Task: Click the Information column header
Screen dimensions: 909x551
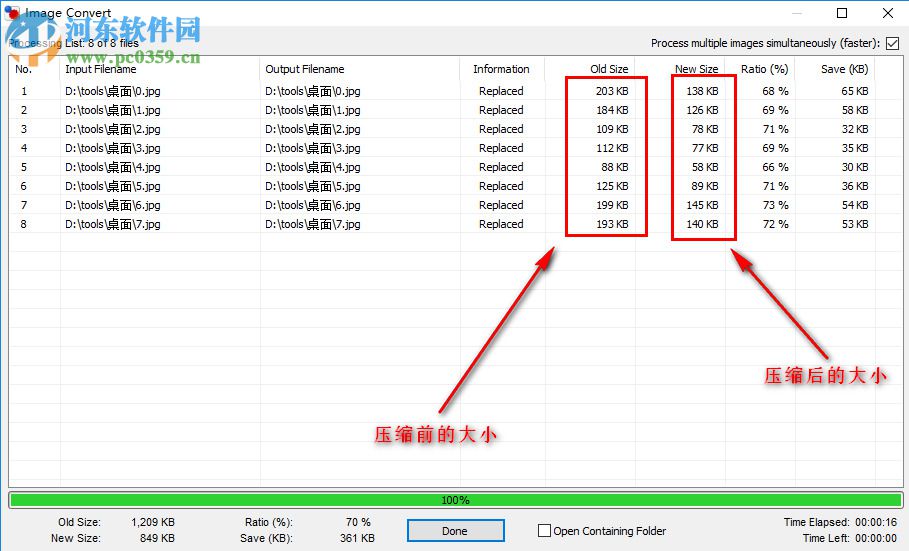Action: (501, 69)
